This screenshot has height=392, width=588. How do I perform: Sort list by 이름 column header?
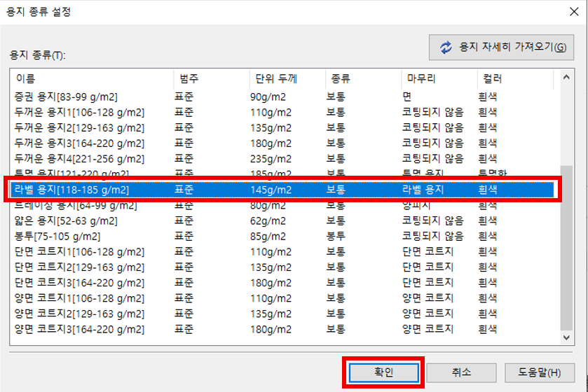tap(91, 79)
